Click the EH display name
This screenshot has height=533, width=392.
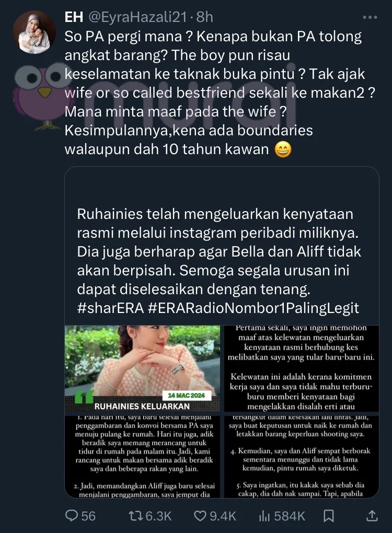coord(74,17)
